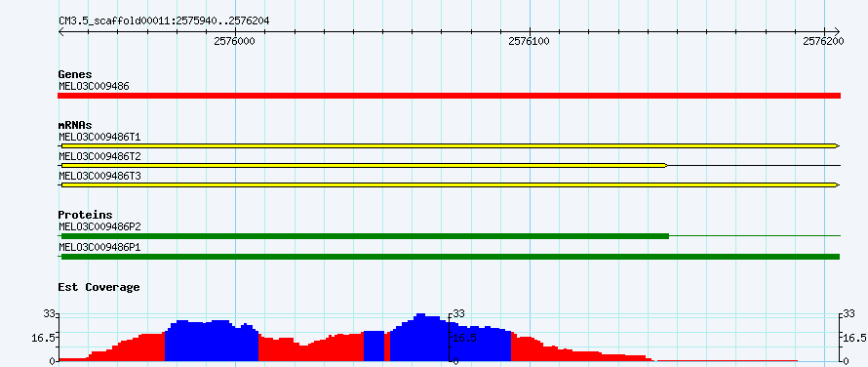Viewport: 868px width, 367px height.
Task: Select the MELO3C009486T3 mRNA yellow bar
Action: [x=449, y=184]
